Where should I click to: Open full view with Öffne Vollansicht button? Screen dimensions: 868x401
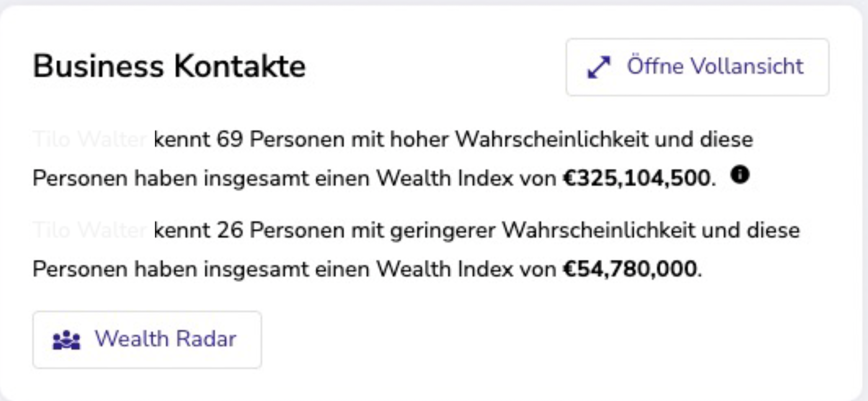697,67
